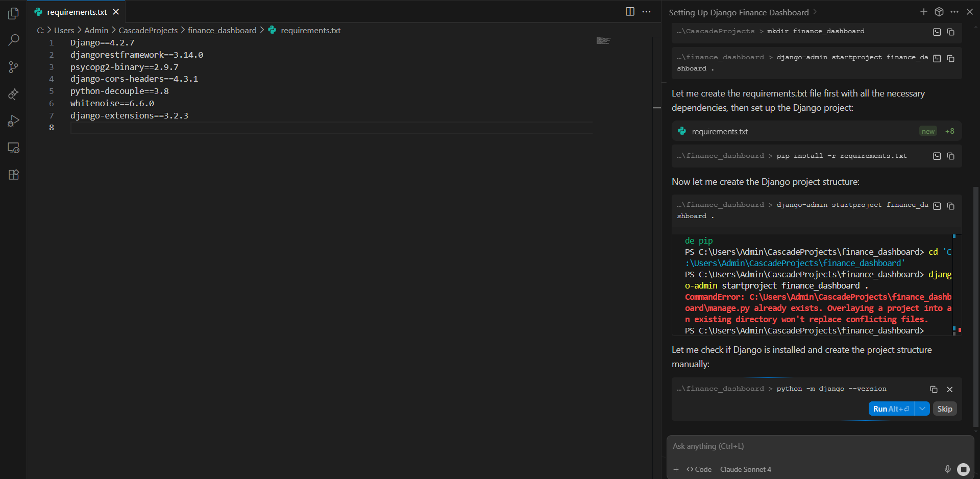Click the Admin breadcrumb segment
The image size is (980, 479).
point(96,30)
